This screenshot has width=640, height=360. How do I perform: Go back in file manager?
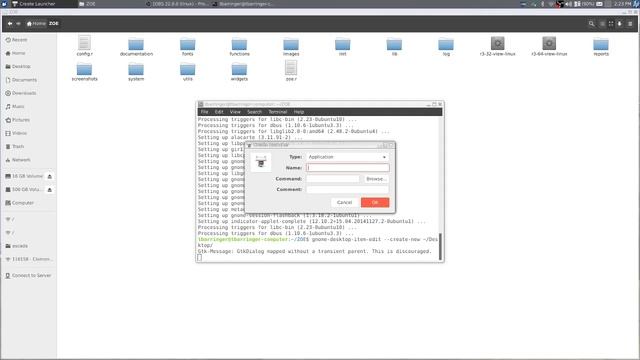(10, 24)
